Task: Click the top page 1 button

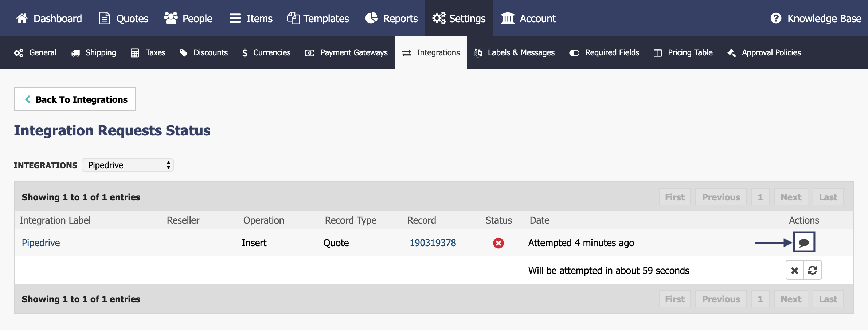Action: click(760, 197)
